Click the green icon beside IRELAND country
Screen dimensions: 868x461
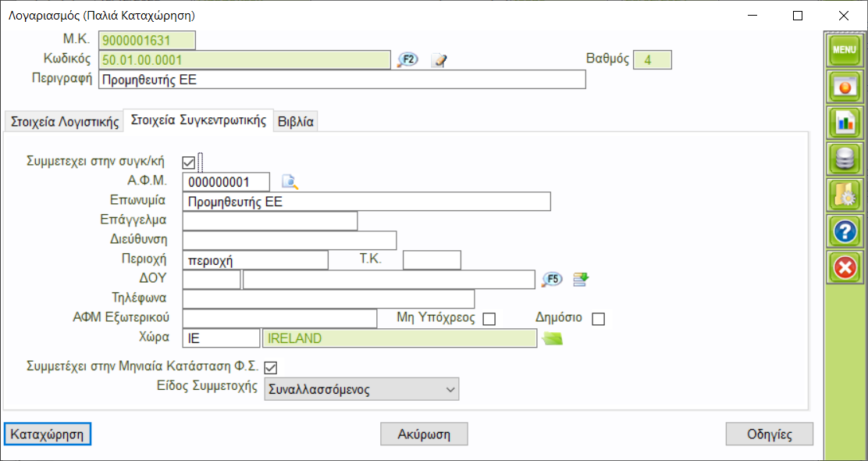point(553,338)
